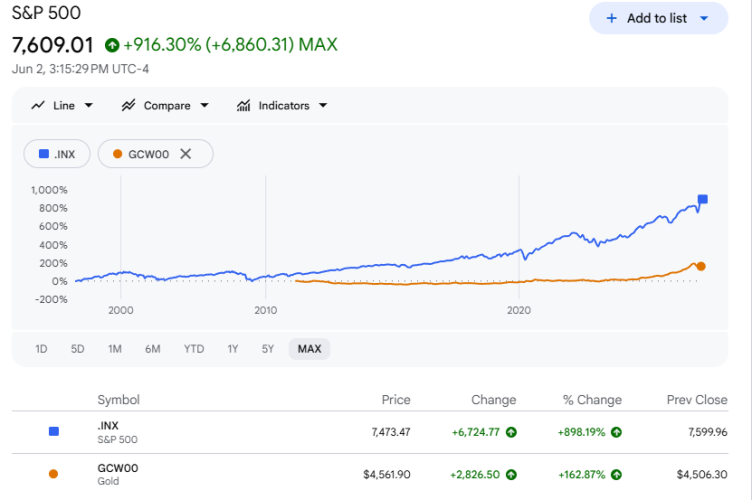The width and height of the screenshot is (752, 500).
Task: Open the Line chart type dropdown arrow
Action: [89, 105]
